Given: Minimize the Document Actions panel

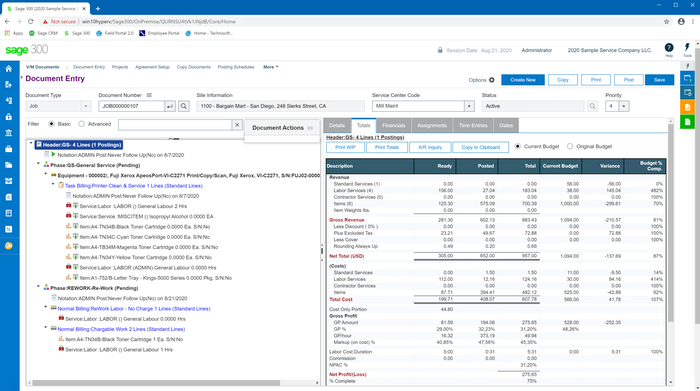Looking at the screenshot, I should (310, 128).
